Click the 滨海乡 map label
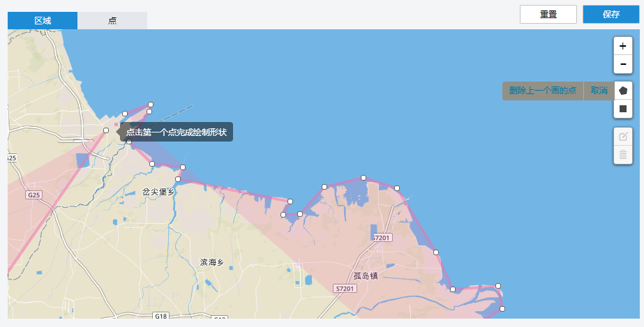The width and height of the screenshot is (644, 327). click(211, 262)
